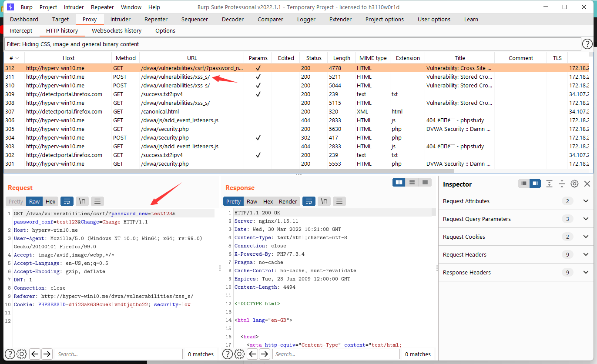Switch Response view to Render

pos(288,201)
